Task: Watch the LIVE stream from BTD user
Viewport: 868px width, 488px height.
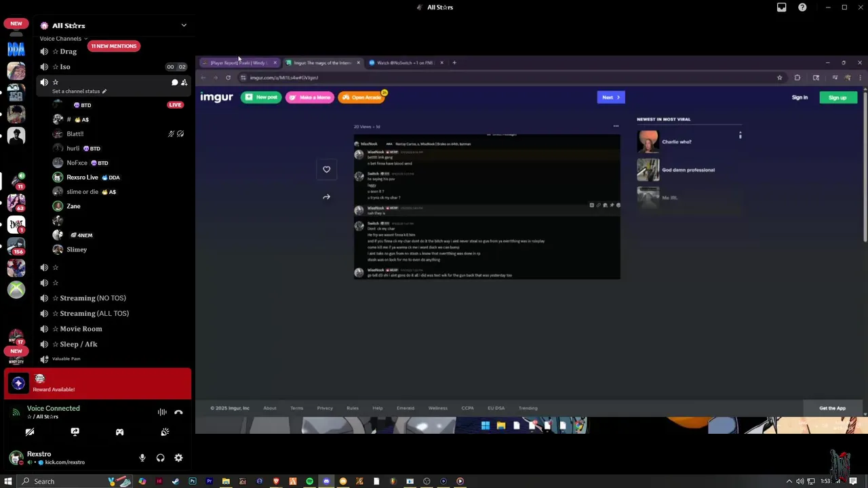Action: (175, 105)
